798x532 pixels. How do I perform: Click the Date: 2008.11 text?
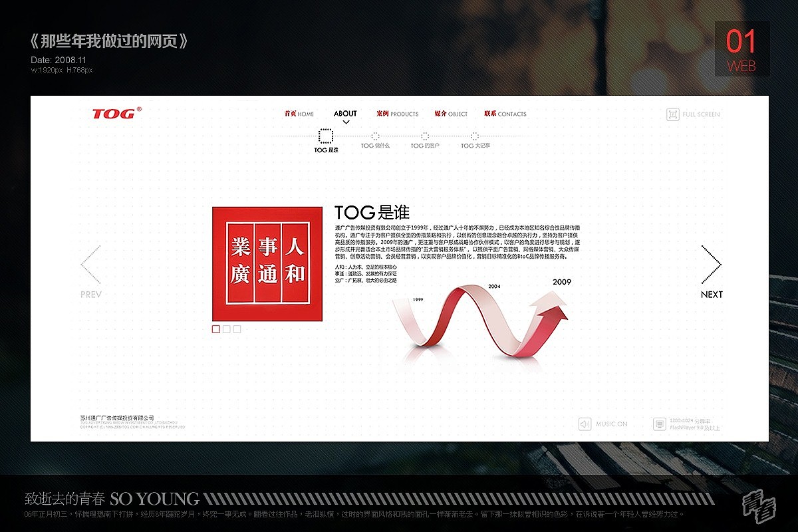(59, 60)
